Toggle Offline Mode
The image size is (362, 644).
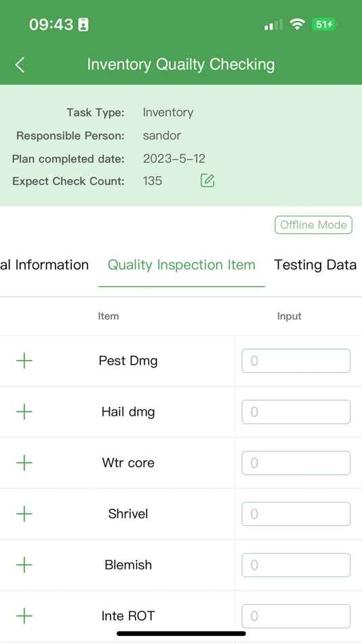coord(313,224)
